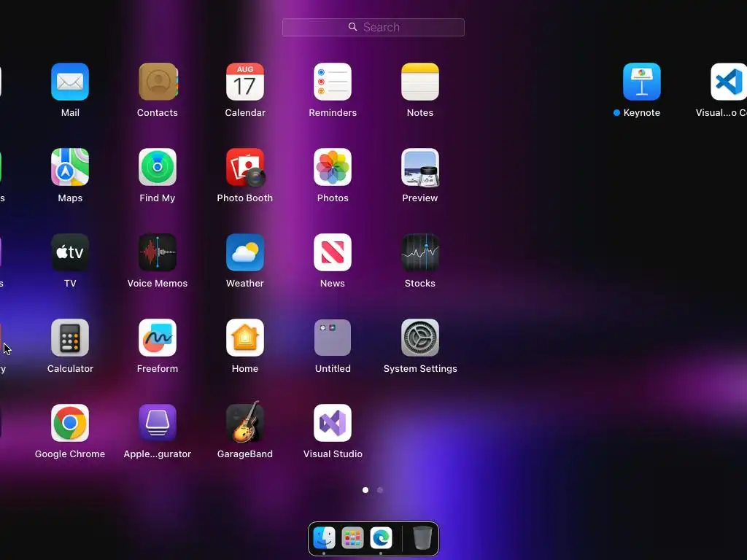
Task: Open Voice Memos
Action: 158,252
